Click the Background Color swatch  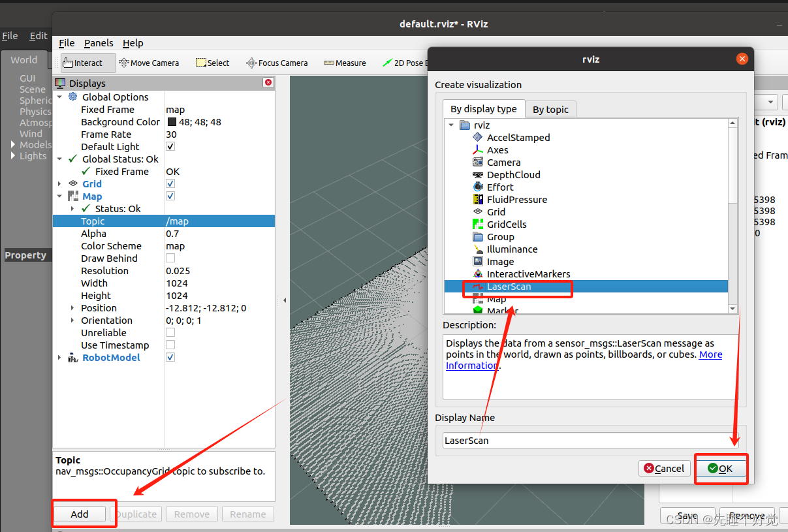click(172, 121)
